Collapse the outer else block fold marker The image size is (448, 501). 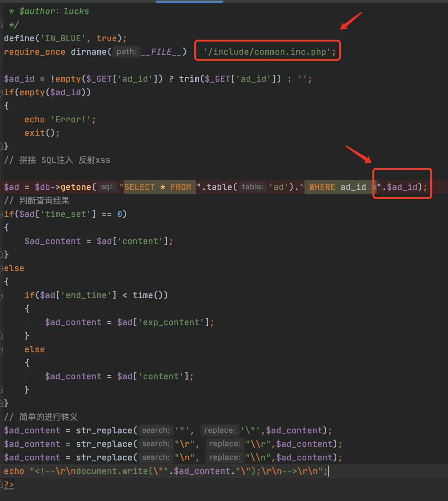pyautogui.click(x=2, y=268)
